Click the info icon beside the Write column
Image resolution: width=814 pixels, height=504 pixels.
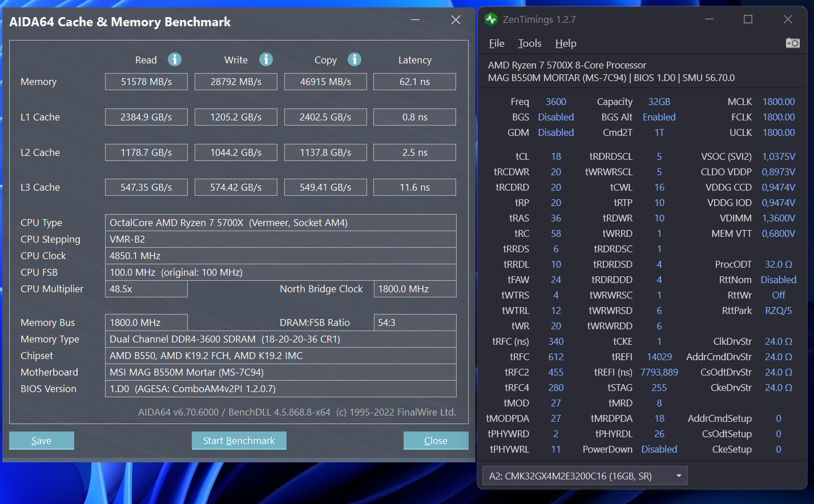coord(266,59)
